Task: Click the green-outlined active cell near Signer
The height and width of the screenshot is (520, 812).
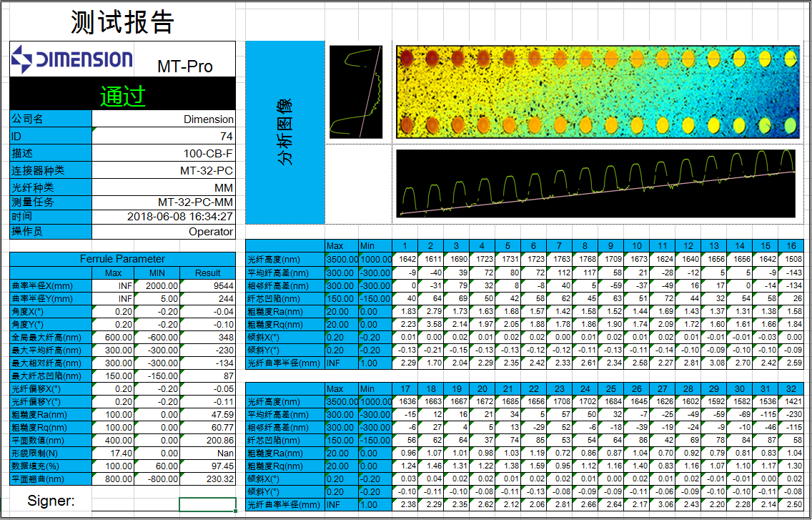Action: (207, 504)
